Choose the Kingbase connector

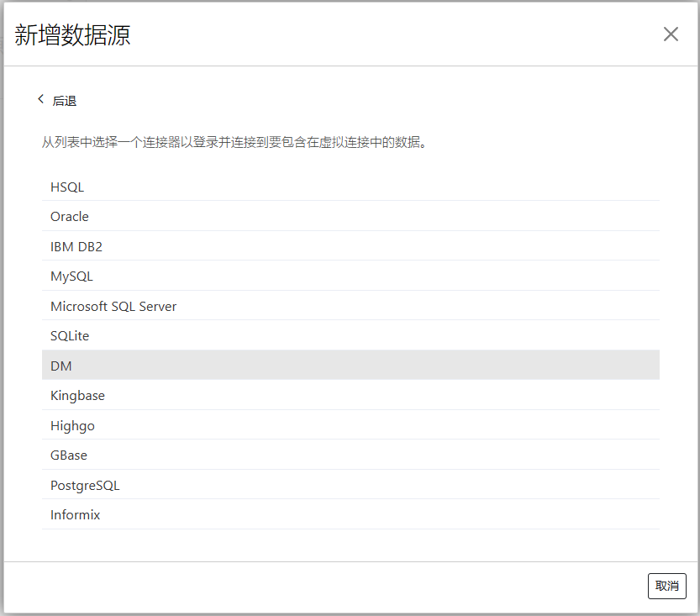[350, 395]
